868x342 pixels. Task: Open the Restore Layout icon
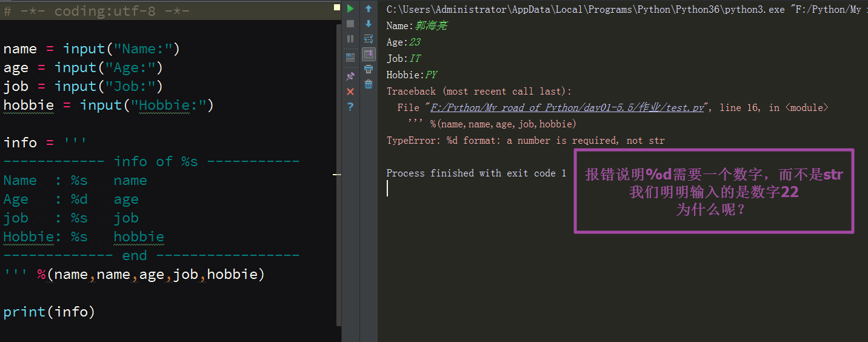[x=350, y=58]
